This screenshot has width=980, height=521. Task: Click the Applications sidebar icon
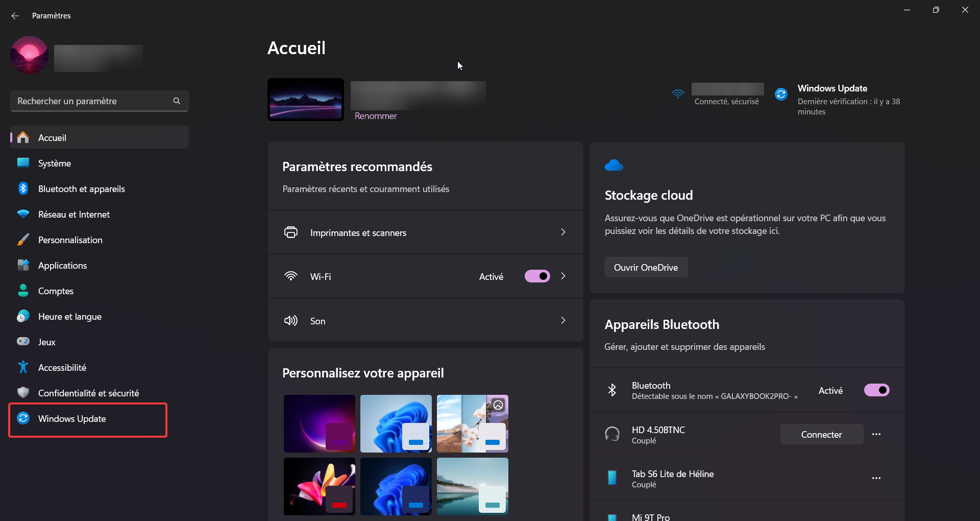23,265
